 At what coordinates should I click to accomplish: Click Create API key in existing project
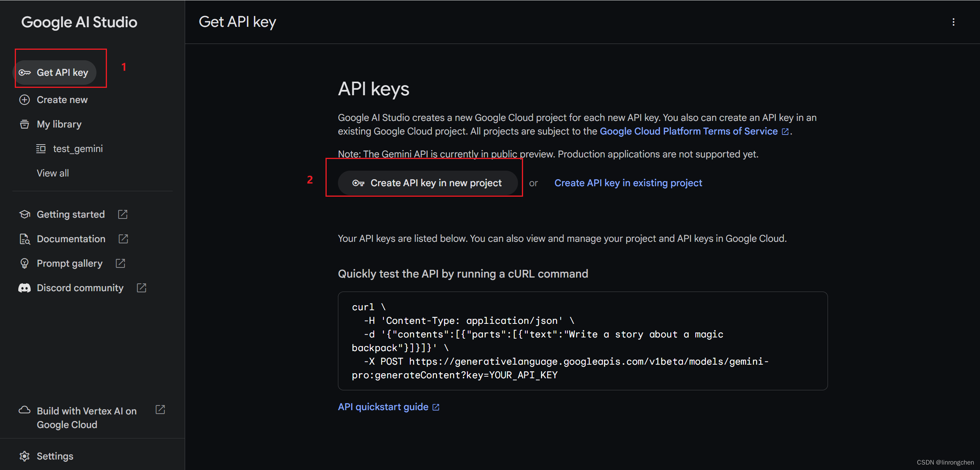tap(628, 183)
